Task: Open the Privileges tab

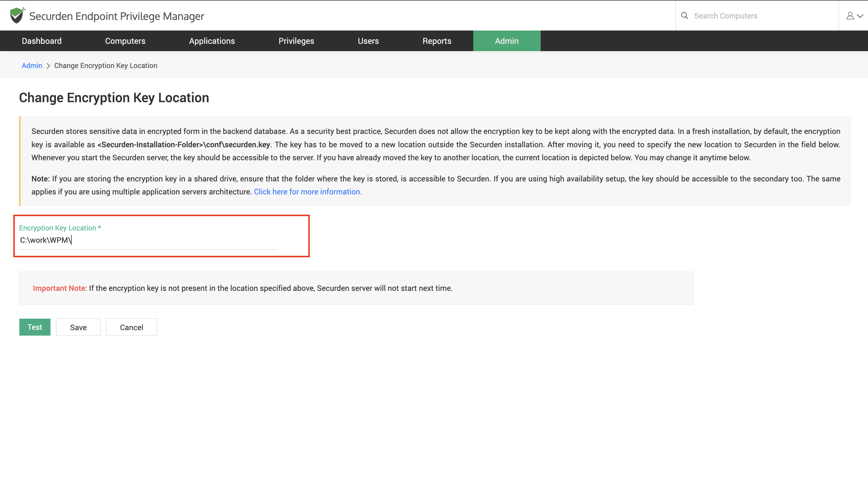Action: pyautogui.click(x=296, y=41)
